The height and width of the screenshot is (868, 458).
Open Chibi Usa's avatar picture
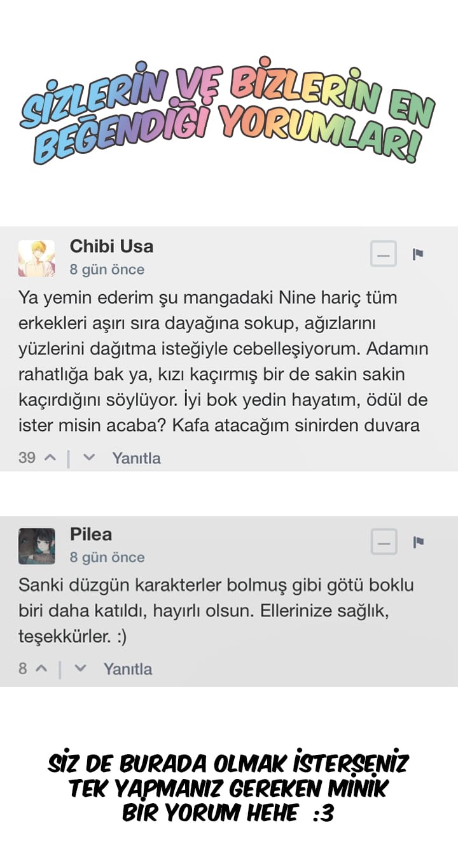36,259
